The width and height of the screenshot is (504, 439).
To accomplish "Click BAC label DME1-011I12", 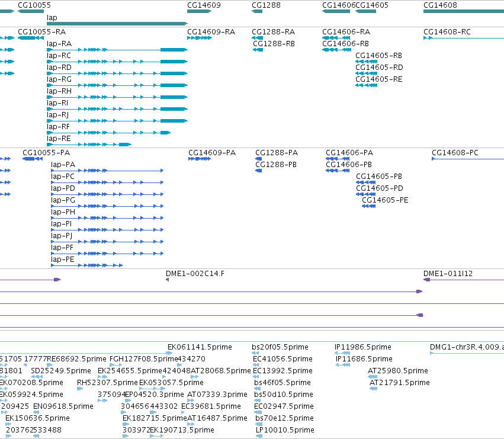I will click(448, 274).
